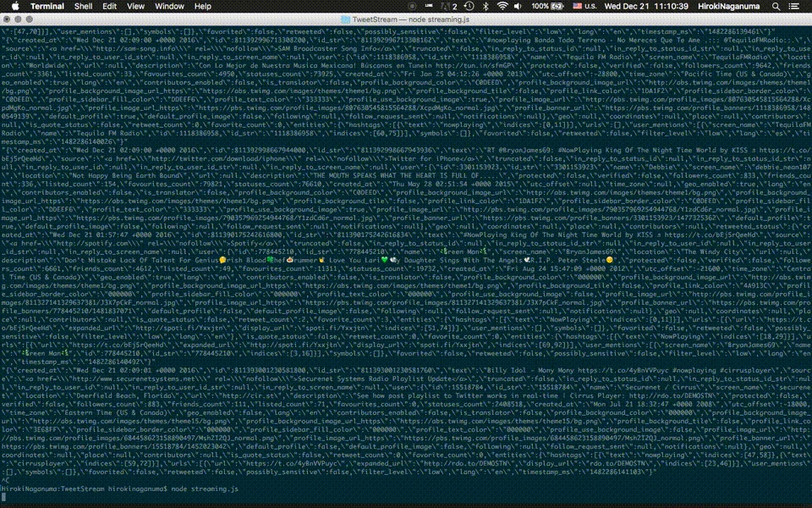Close the Terminal window
812x508 pixels.
7,19
